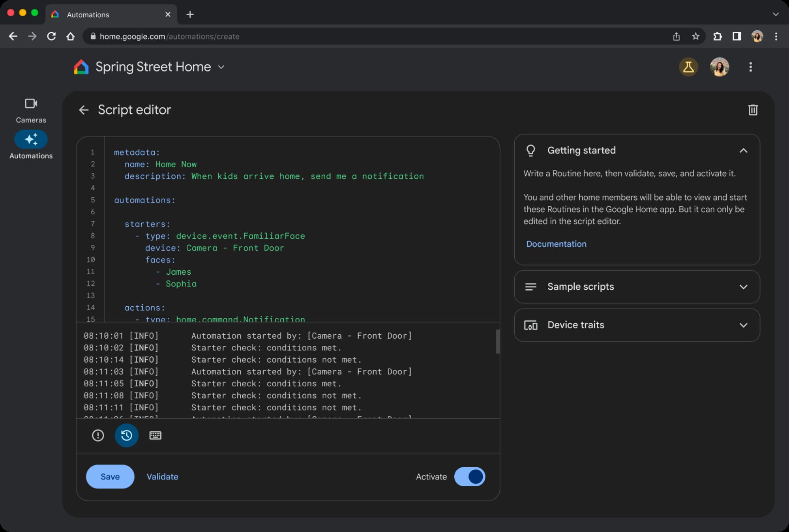Click the Save button
789x532 pixels.
[110, 477]
